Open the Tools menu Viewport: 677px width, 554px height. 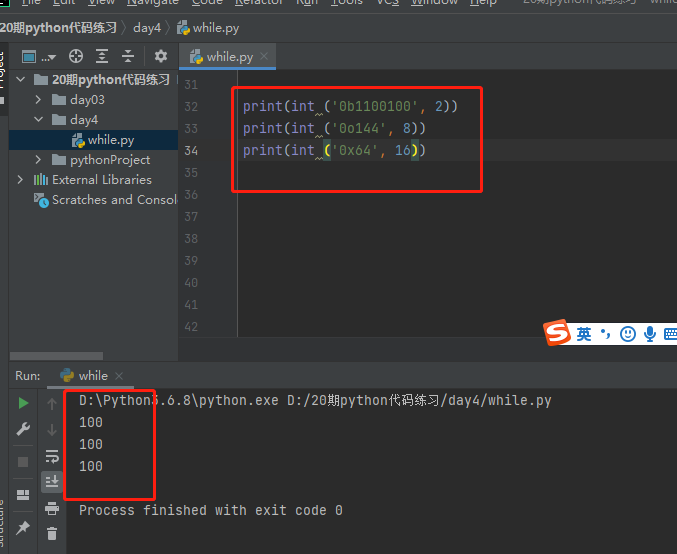coord(347,3)
